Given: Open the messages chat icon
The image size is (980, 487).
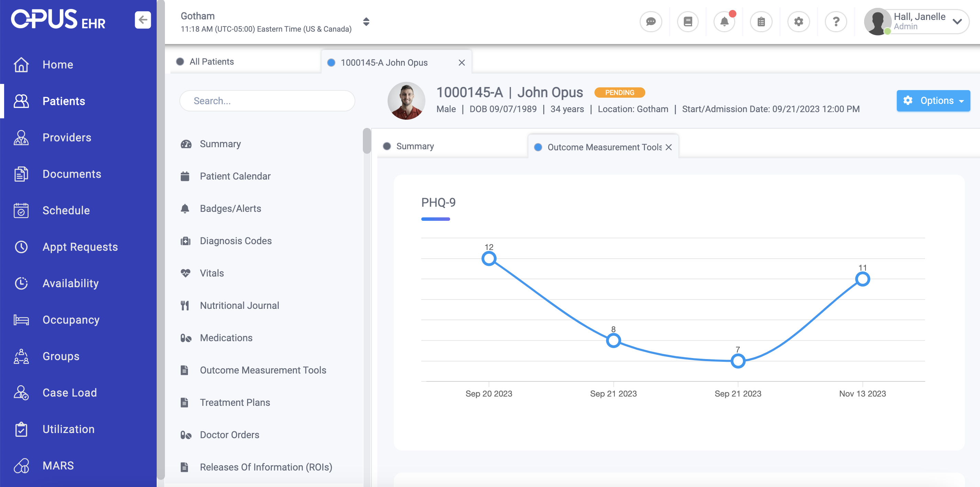Looking at the screenshot, I should tap(650, 22).
